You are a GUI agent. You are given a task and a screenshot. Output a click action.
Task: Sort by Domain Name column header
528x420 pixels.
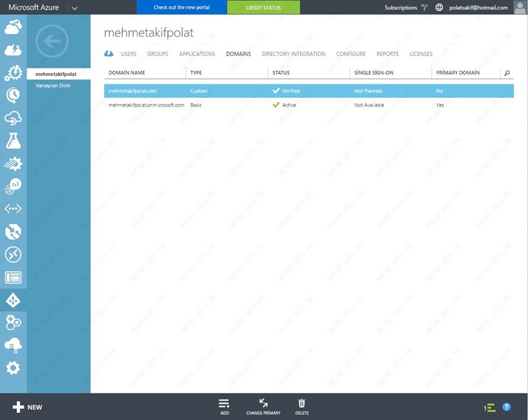(126, 73)
